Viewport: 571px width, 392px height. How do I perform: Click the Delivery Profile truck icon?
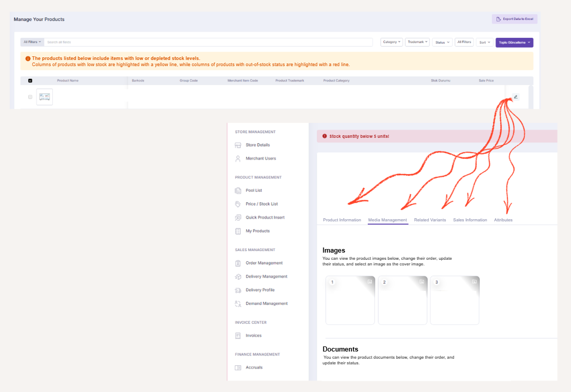tap(238, 290)
